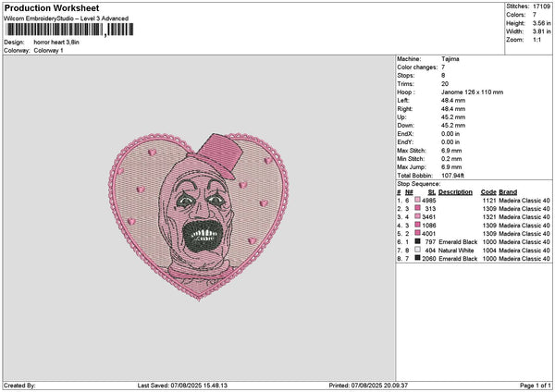Click the 'Stop Sequence:' heading
The width and height of the screenshot is (555, 392).
click(419, 184)
